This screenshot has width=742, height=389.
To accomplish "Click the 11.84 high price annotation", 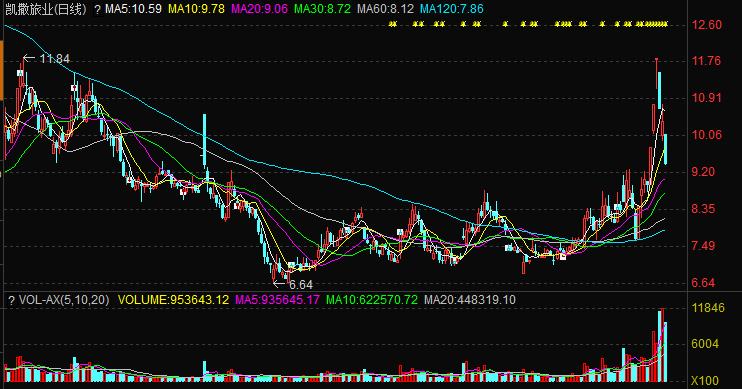I will (x=54, y=59).
